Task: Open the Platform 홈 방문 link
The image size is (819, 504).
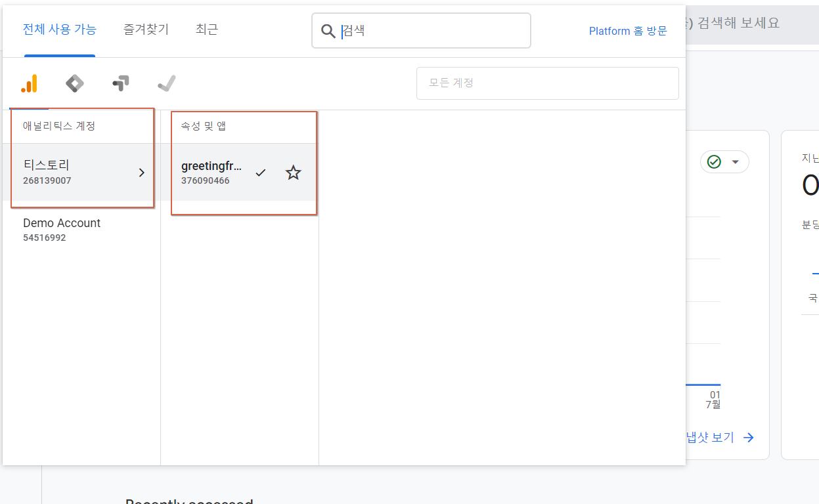Action: (x=628, y=31)
